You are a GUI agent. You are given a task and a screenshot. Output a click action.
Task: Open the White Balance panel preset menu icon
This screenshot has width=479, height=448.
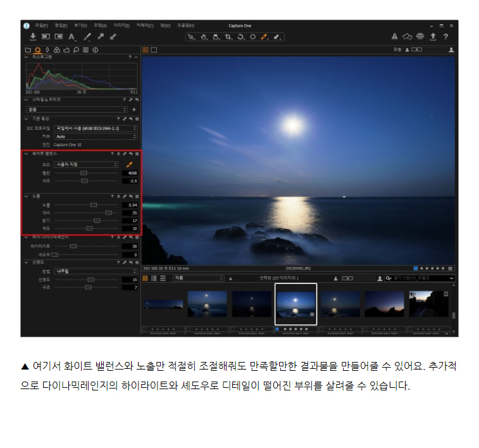137,154
